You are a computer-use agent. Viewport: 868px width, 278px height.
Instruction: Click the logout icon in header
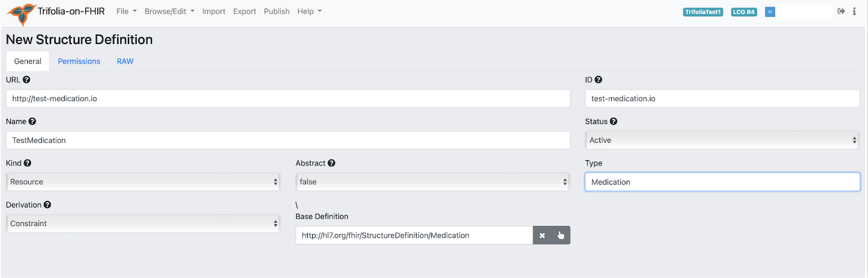pos(841,11)
